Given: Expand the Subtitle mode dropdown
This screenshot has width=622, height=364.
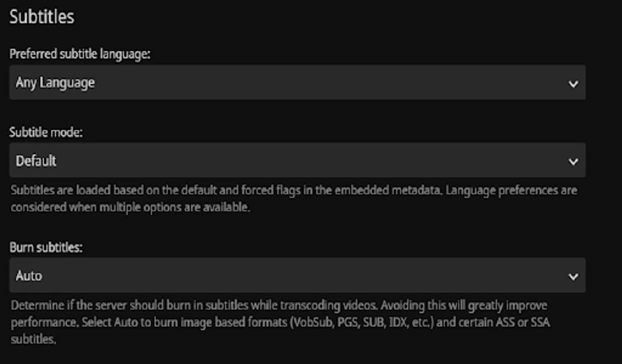Looking at the screenshot, I should (x=297, y=160).
